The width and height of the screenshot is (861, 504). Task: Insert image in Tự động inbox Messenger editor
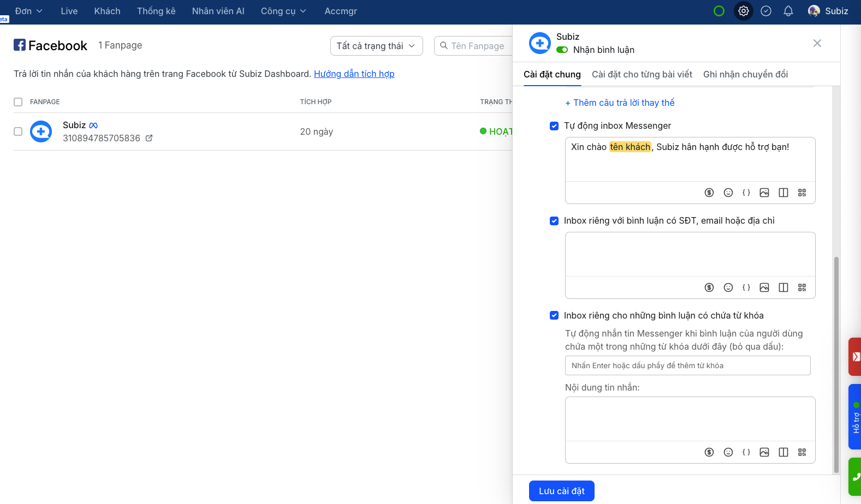764,193
